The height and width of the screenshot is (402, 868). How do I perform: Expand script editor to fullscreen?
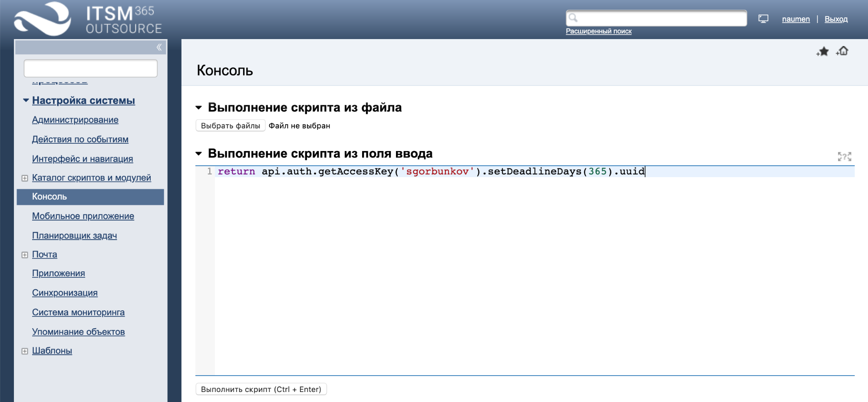click(x=845, y=156)
